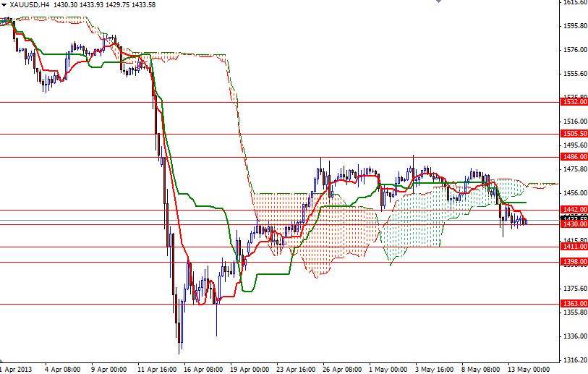Click the red 1363.00 price level label
588x374 pixels.
point(574,304)
